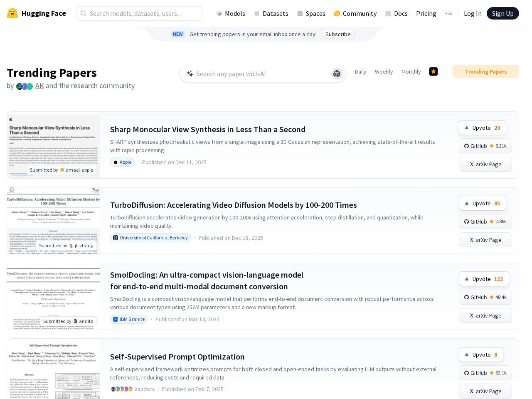
Task: Click the AI search cube icon
Action: [x=337, y=74]
